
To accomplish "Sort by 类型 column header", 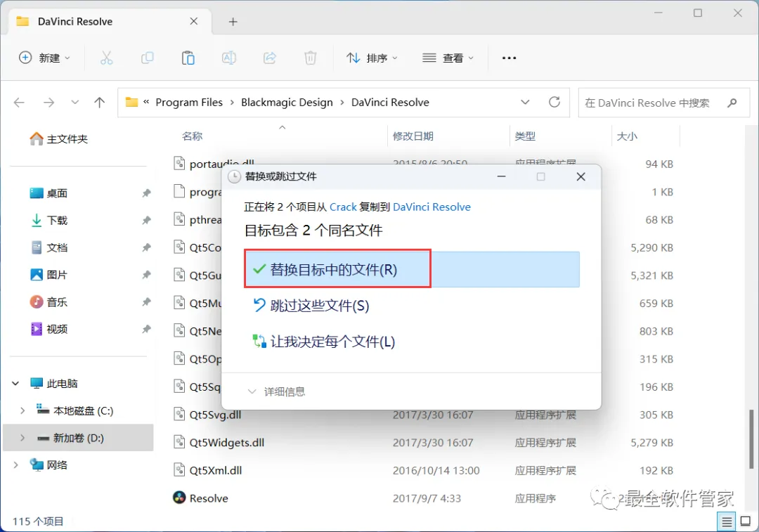I will point(525,136).
